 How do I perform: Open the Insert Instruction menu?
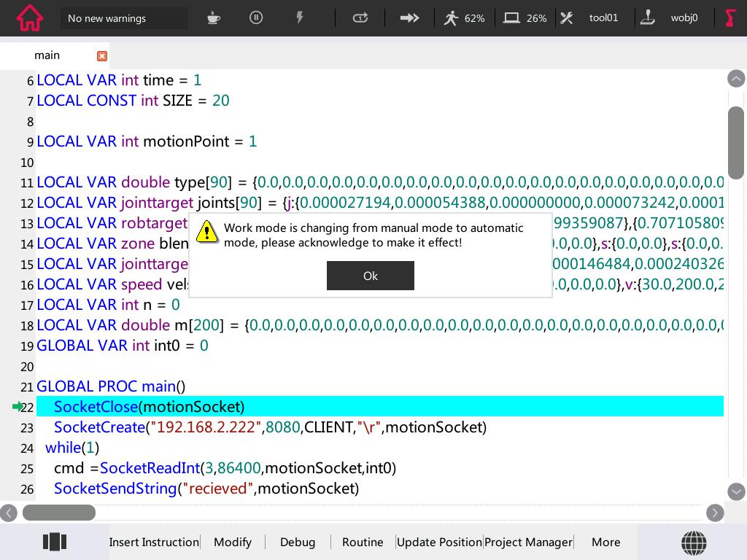(x=154, y=542)
